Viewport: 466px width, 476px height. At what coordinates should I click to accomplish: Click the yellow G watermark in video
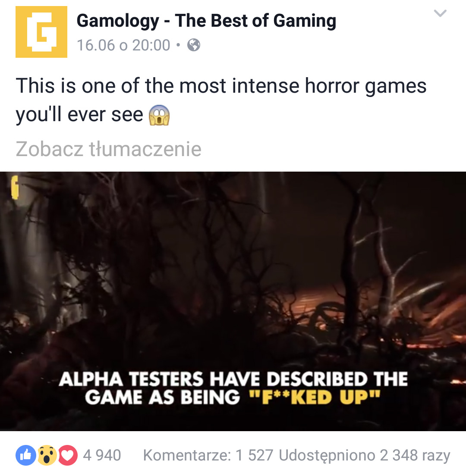coord(15,188)
